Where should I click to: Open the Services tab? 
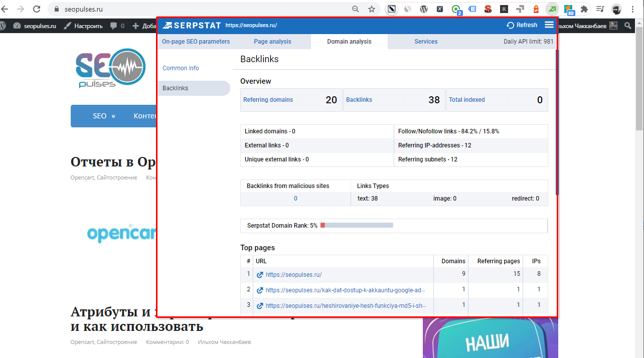click(x=426, y=42)
